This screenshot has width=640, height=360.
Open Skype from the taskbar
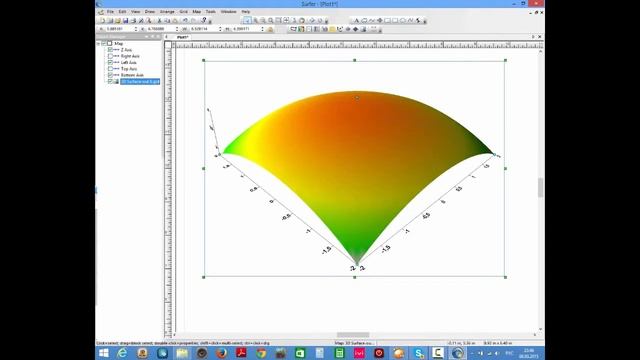[x=419, y=353]
